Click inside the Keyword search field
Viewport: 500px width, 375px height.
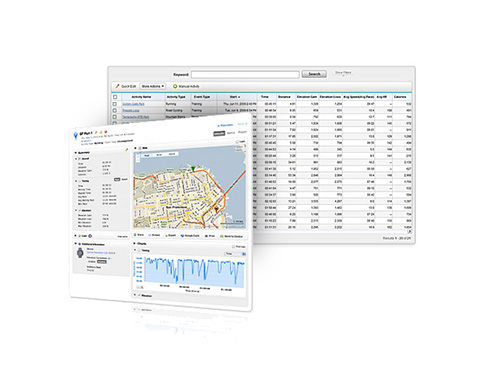(x=245, y=74)
